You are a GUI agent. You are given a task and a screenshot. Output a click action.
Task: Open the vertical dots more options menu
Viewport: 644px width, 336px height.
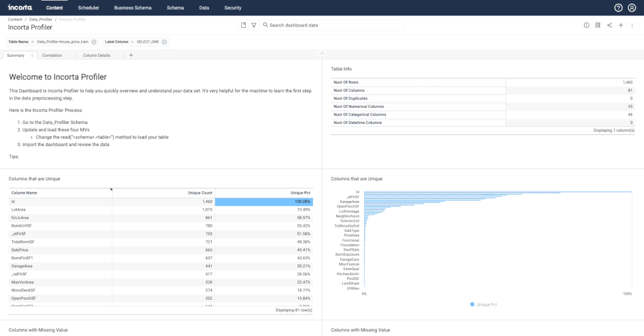(632, 25)
